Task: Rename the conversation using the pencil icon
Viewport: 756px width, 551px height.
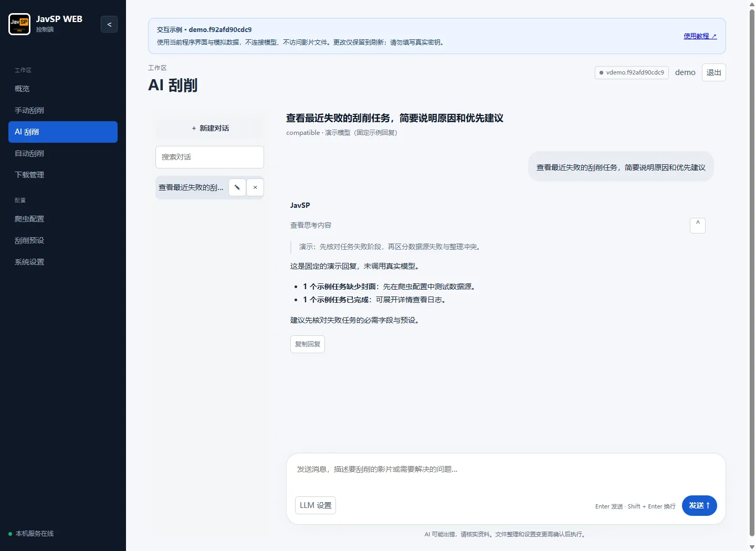Action: 237,187
